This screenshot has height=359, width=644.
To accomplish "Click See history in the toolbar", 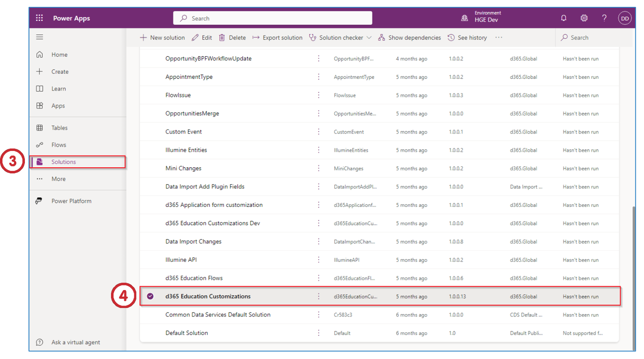I will (467, 38).
